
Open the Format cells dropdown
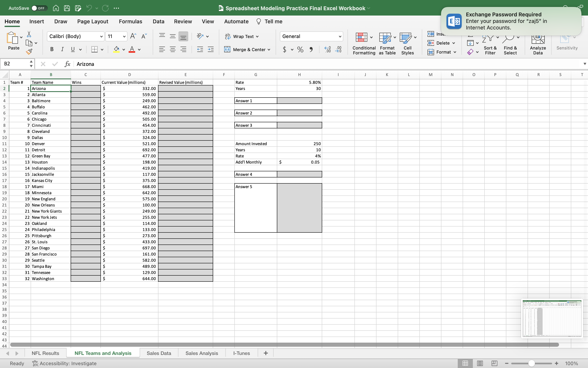pos(442,52)
